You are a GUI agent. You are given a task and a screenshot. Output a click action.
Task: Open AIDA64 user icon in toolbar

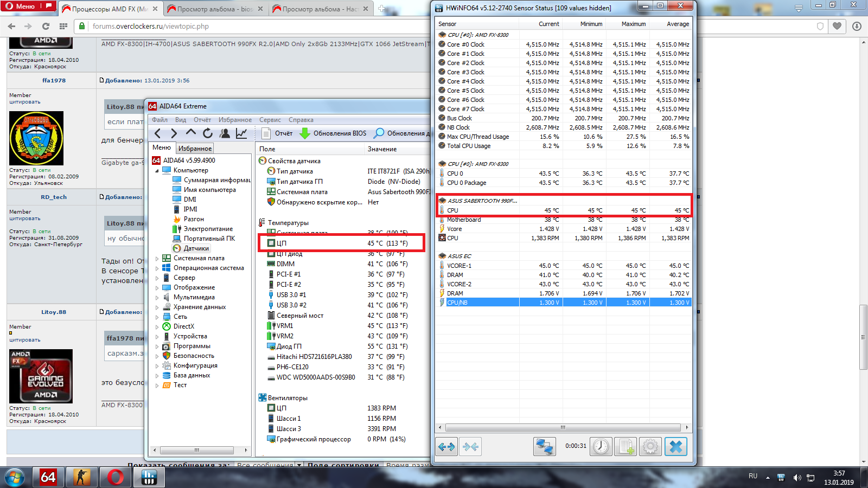225,133
